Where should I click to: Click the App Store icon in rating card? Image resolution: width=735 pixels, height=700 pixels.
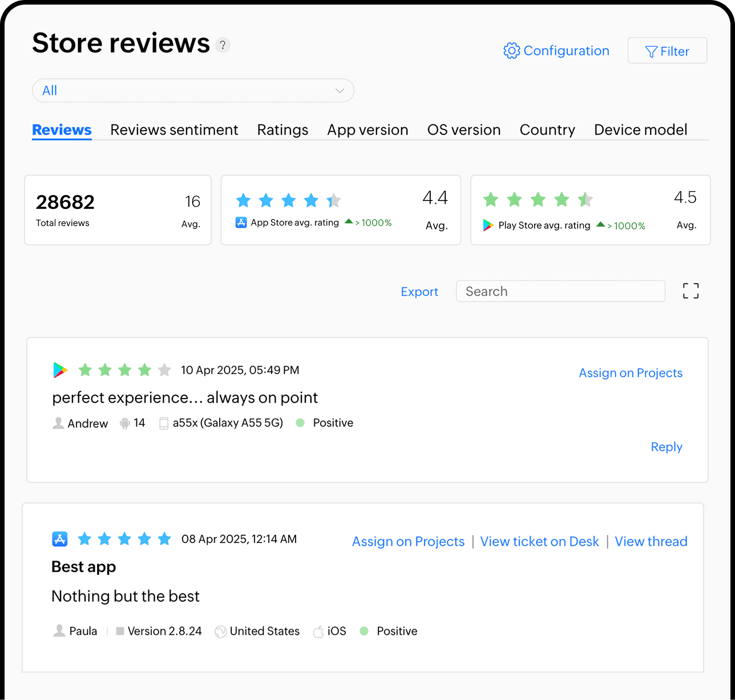[x=241, y=223]
